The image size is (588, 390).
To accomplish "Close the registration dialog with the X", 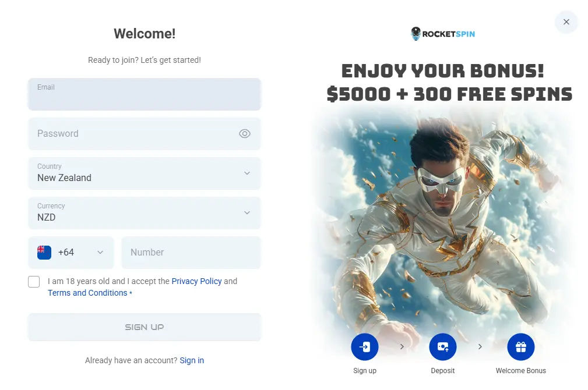I will pos(566,22).
